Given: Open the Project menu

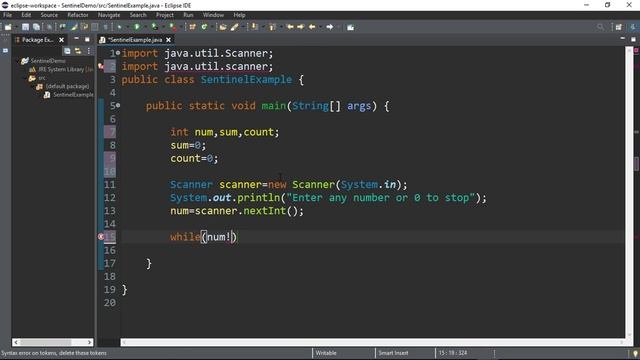Looking at the screenshot, I should (x=164, y=15).
